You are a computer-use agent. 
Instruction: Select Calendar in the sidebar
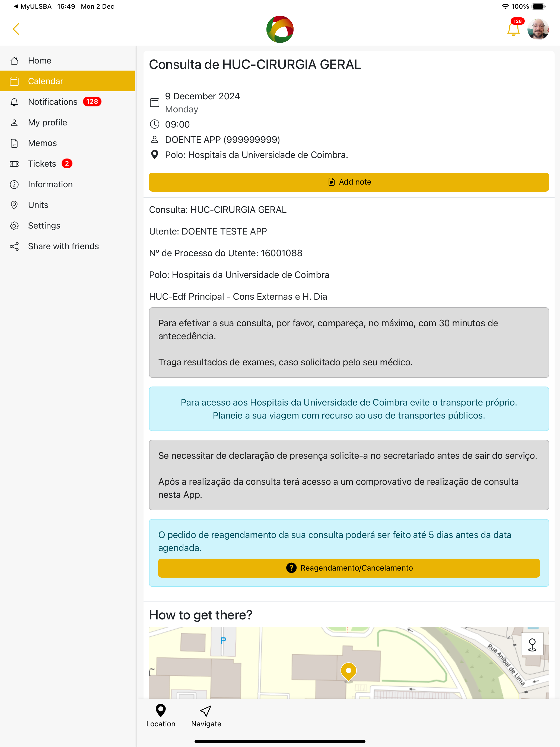coord(68,81)
